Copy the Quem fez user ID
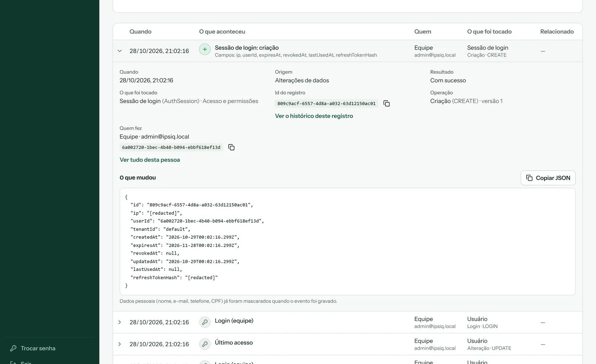This screenshot has width=596, height=364. pyautogui.click(x=231, y=147)
